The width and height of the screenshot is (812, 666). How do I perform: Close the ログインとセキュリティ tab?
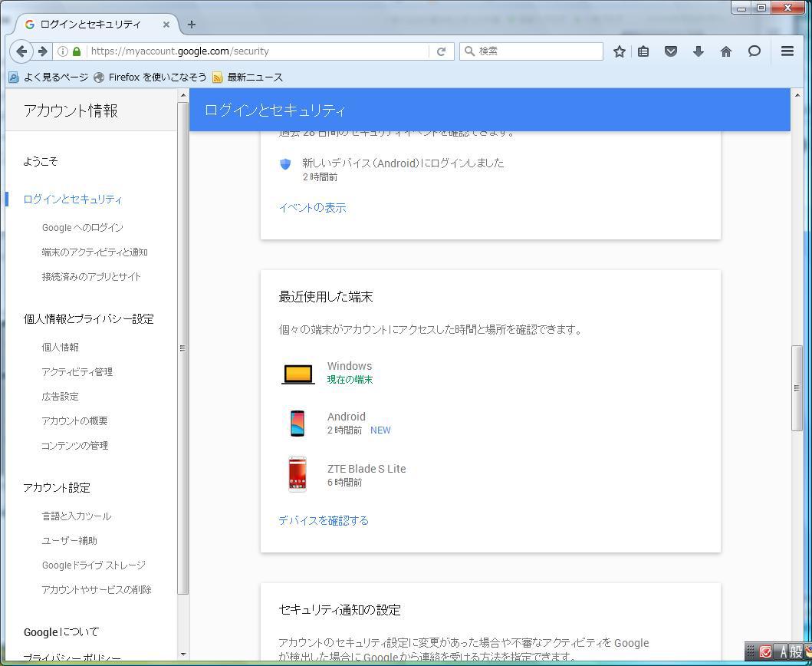click(166, 24)
